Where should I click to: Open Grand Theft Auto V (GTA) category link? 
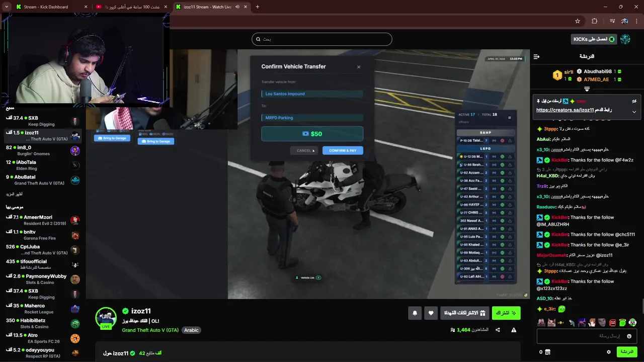[x=150, y=330]
